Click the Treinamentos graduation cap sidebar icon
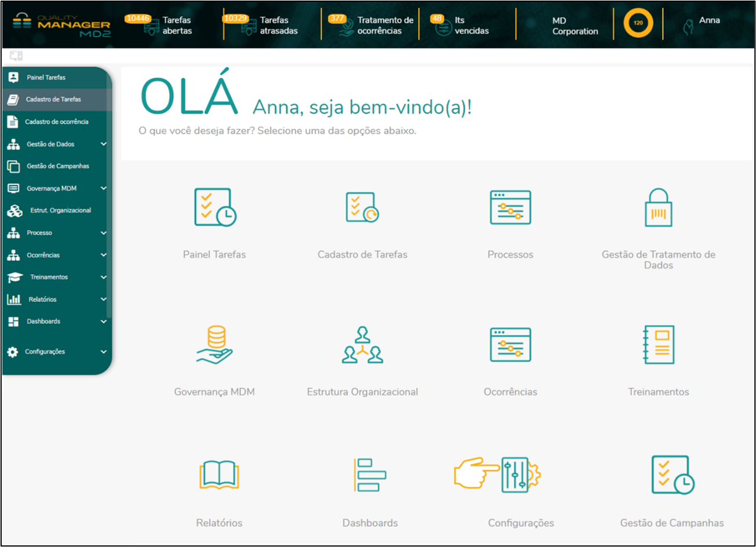This screenshot has height=547, width=756. pos(14,278)
